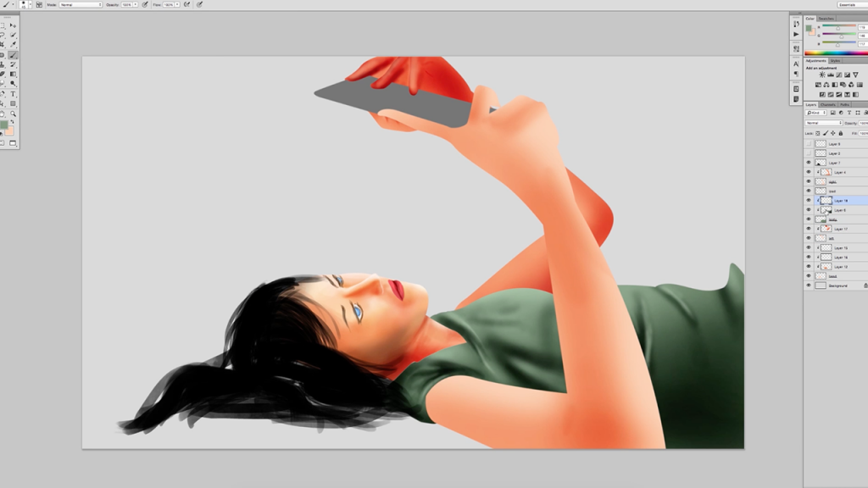Select the Dodge tool
This screenshot has height=488, width=868.
pyautogui.click(x=13, y=83)
